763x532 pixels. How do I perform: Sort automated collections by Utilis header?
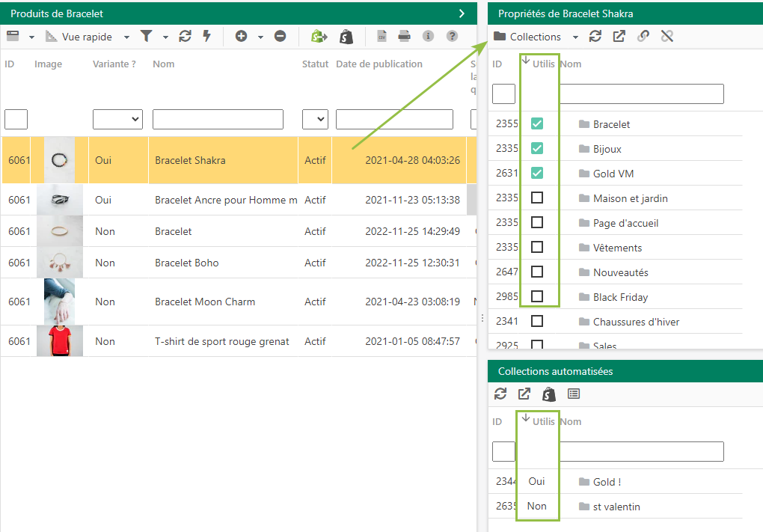543,421
